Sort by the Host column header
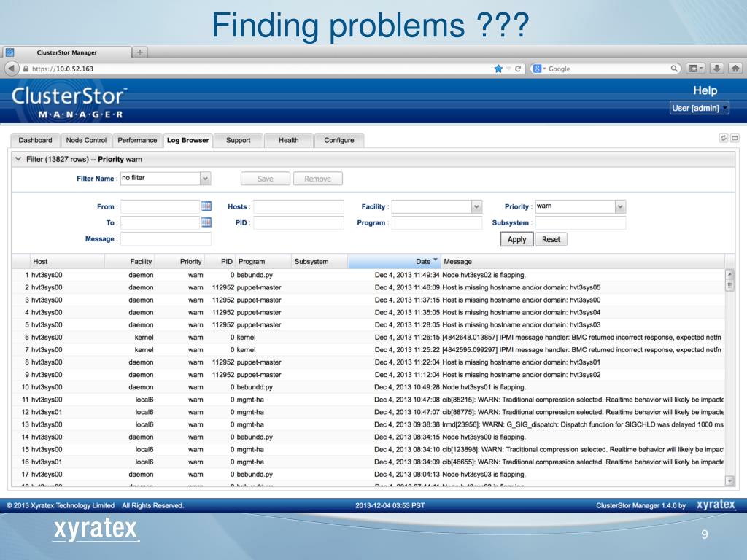747x560 pixels. (x=67, y=262)
